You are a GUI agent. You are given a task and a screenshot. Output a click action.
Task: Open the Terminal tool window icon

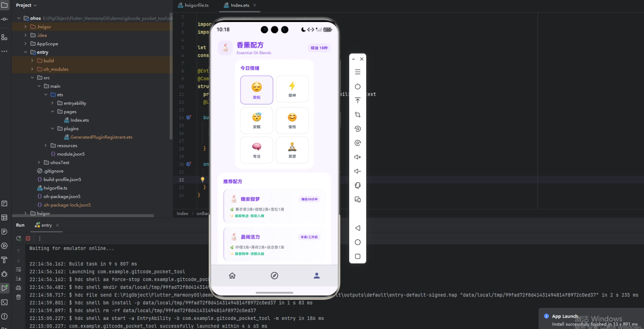point(4,302)
